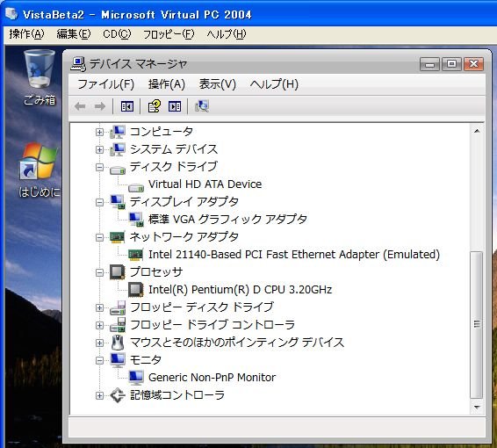Open the 表示(V) menu in Device Manager

point(218,84)
